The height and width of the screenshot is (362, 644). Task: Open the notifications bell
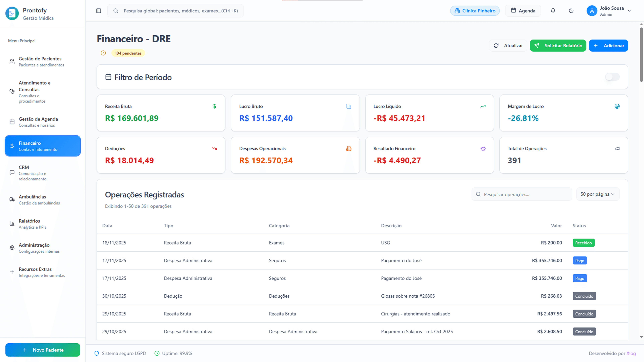point(553,11)
